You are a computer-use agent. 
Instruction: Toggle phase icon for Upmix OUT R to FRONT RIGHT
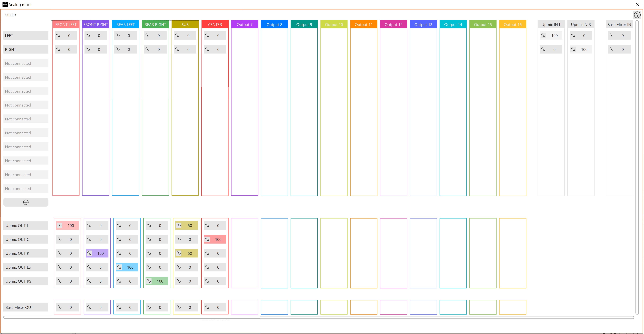point(89,253)
